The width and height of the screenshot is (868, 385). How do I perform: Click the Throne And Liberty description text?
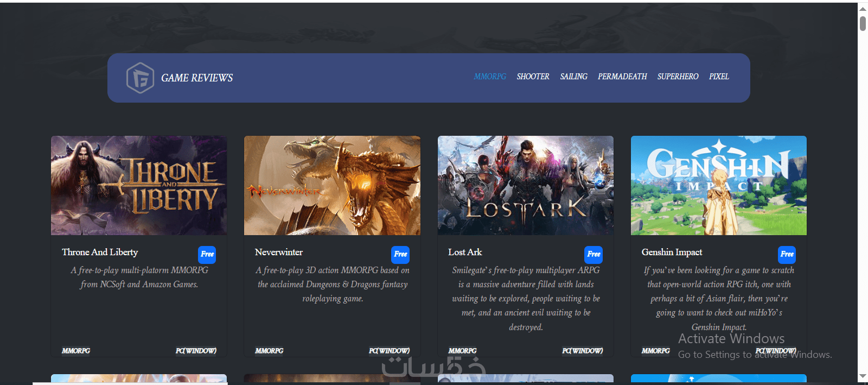click(139, 277)
